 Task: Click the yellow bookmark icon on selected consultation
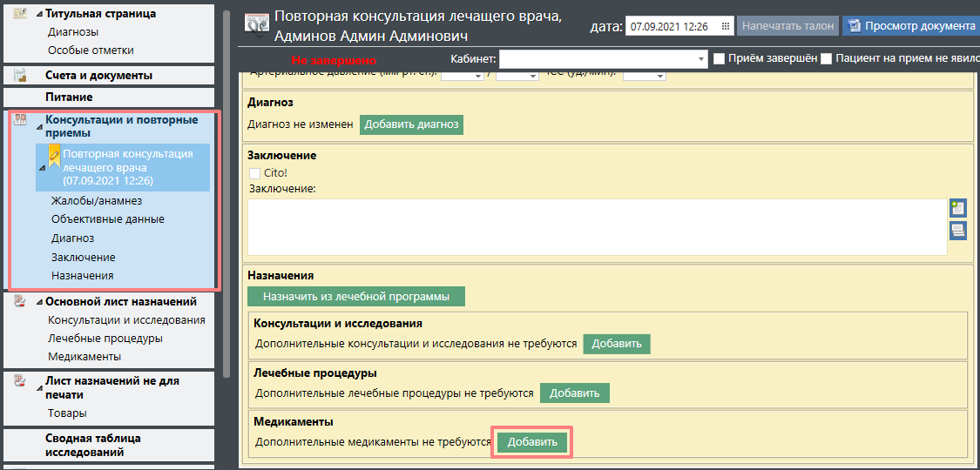[x=54, y=155]
